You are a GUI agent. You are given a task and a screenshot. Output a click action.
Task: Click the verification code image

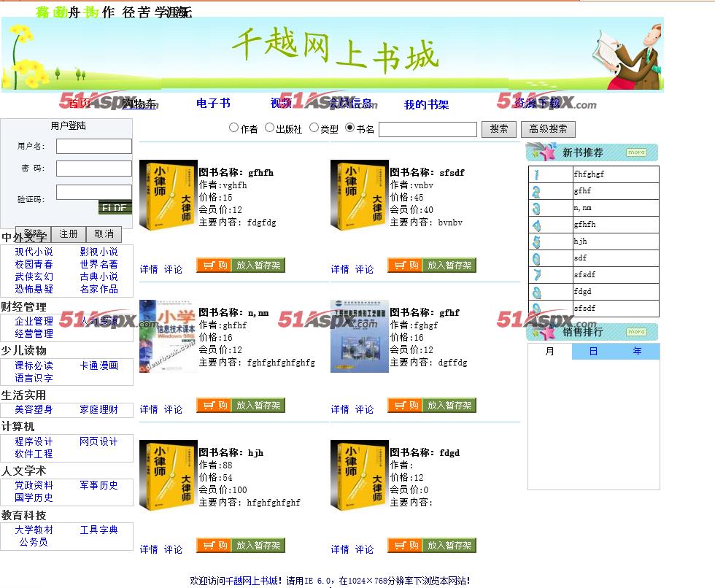115,207
